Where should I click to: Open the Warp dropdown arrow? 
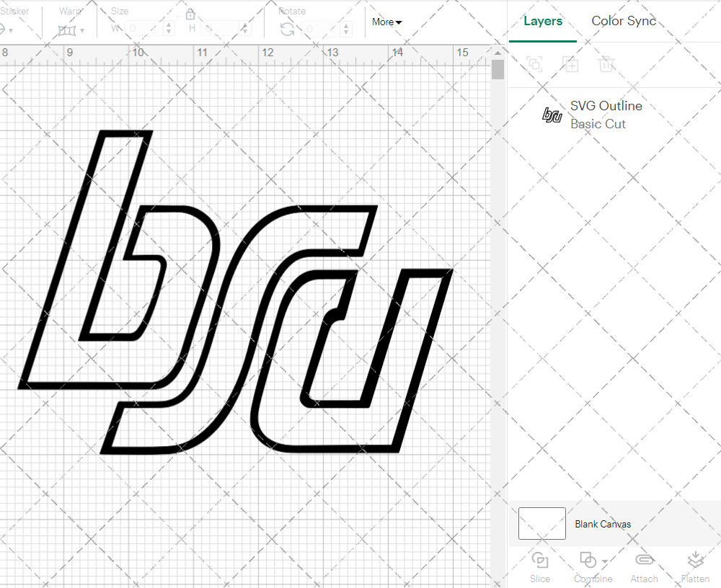83,31
